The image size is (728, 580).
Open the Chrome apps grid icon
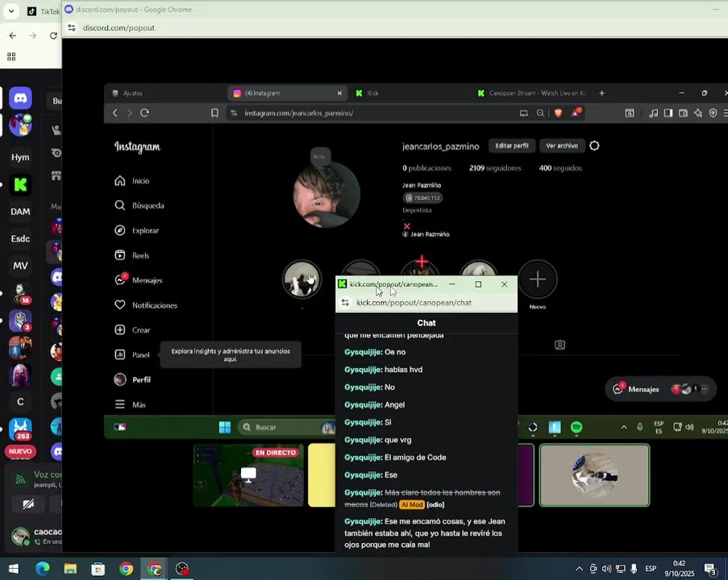(11, 56)
